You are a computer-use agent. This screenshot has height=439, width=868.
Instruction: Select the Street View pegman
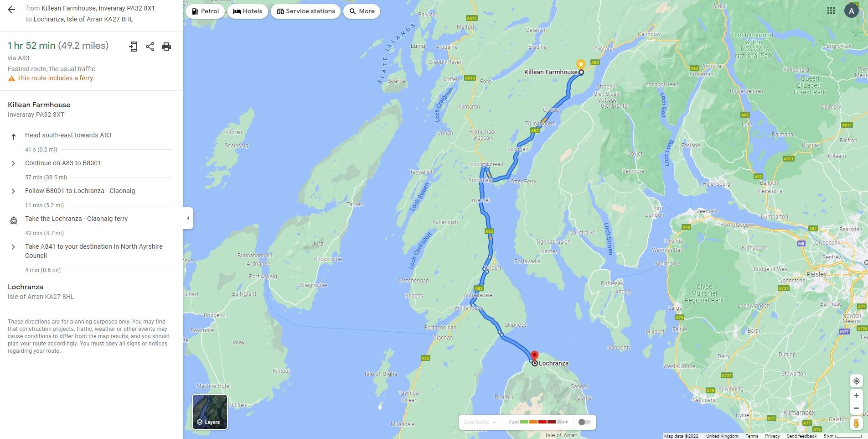point(856,424)
